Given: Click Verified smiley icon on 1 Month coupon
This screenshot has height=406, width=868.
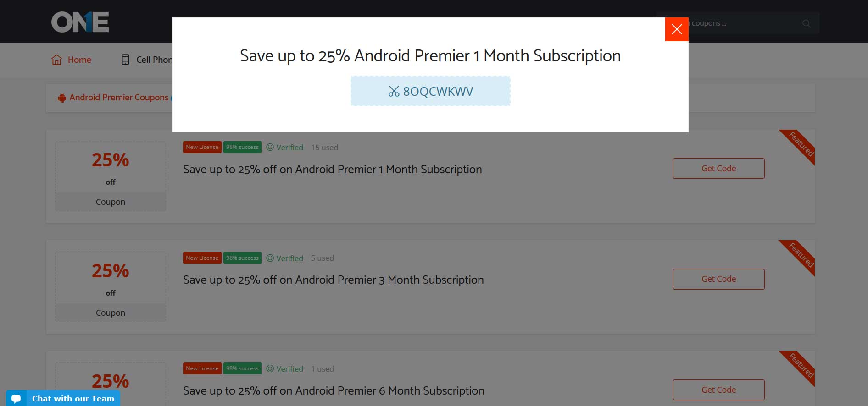Looking at the screenshot, I should tap(270, 147).
